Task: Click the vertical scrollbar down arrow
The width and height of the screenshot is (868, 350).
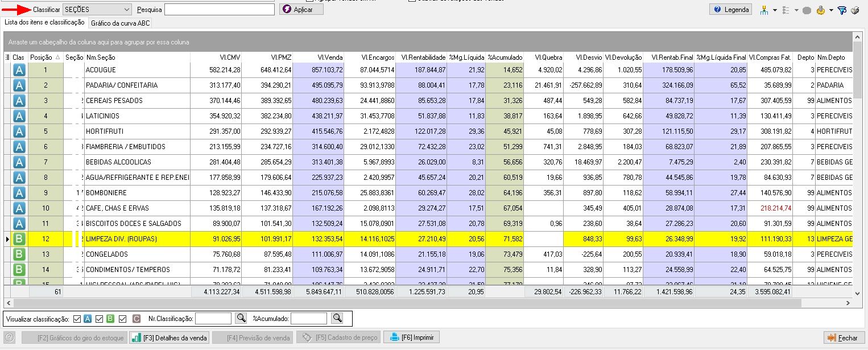Action: coord(858,293)
